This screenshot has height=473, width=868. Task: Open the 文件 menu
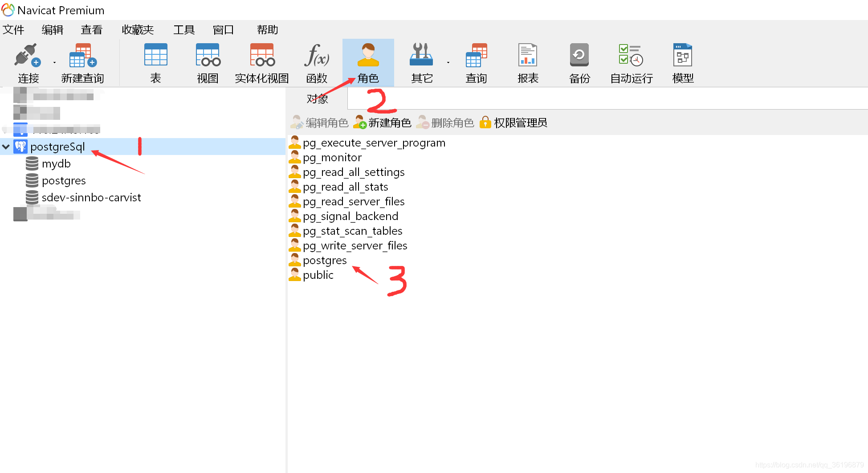click(13, 30)
